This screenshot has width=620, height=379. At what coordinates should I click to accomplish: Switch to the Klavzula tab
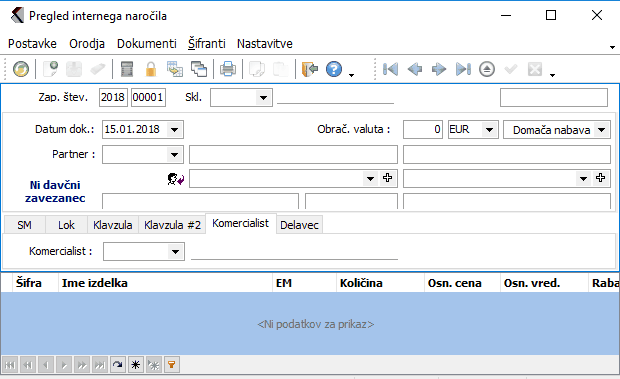coord(113,225)
